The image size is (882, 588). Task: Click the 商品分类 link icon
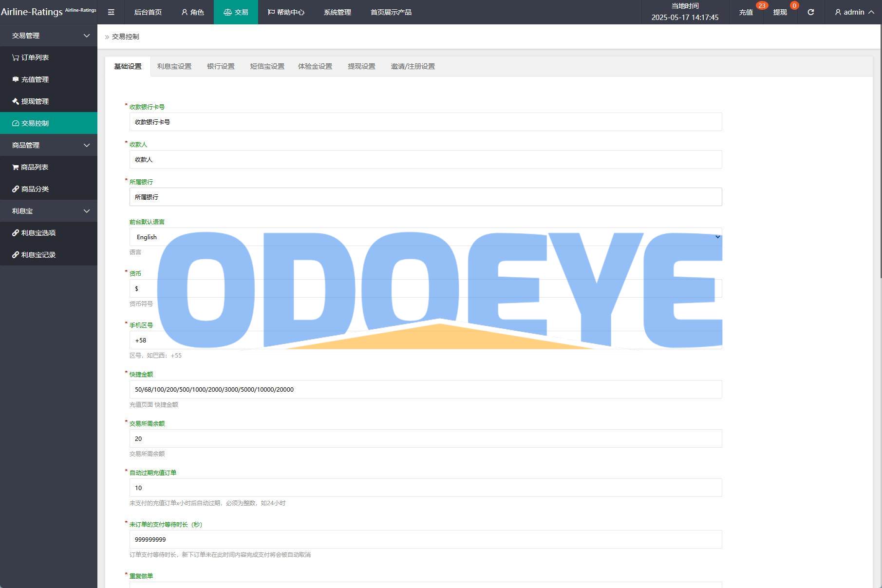pos(16,189)
